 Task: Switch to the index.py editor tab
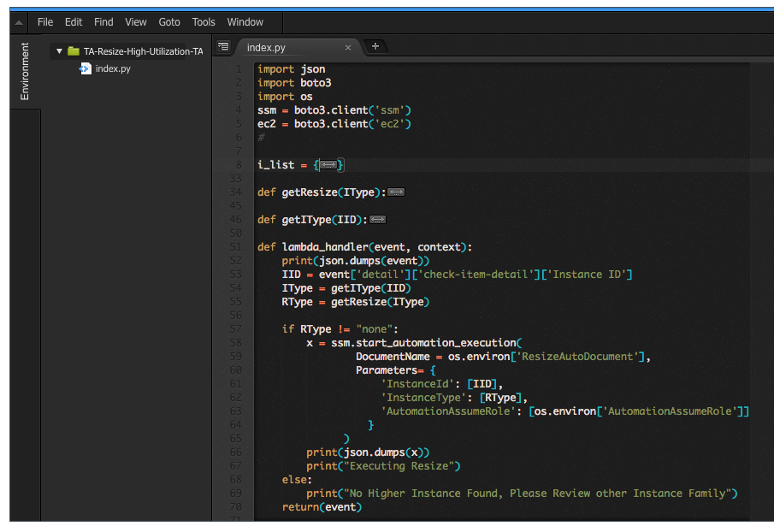266,47
